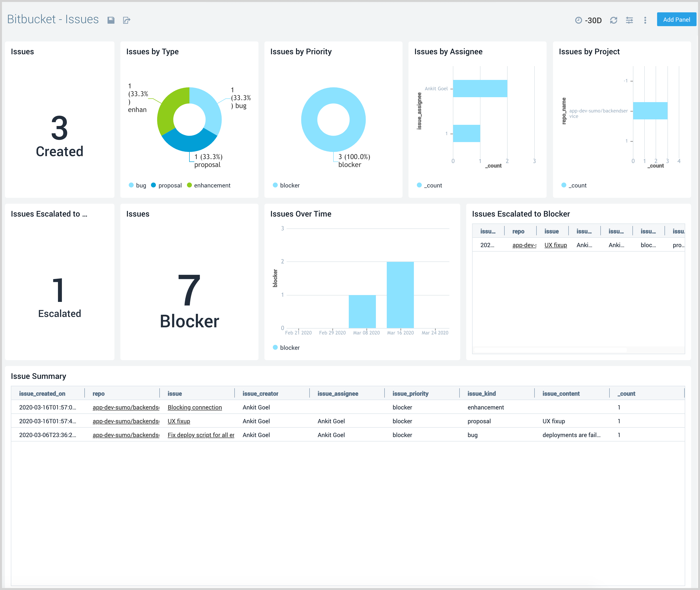Sort by issue_created_on column header
Image resolution: width=700 pixels, height=590 pixels.
point(42,394)
